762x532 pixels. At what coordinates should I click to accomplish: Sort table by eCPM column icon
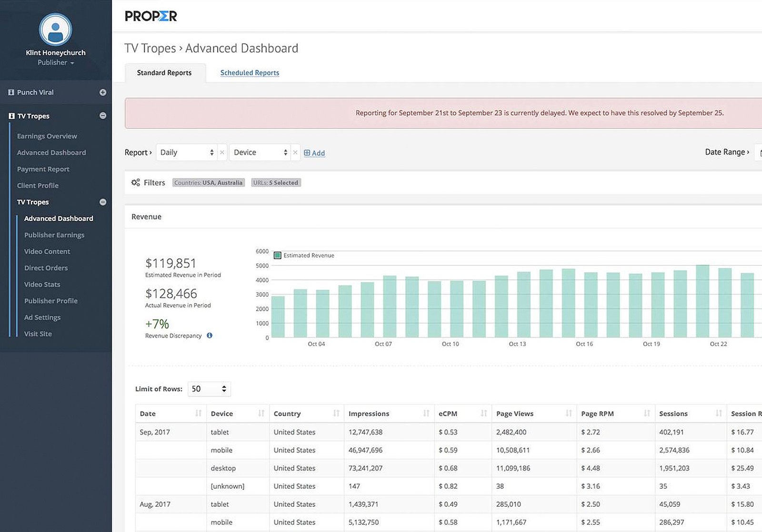[483, 414]
